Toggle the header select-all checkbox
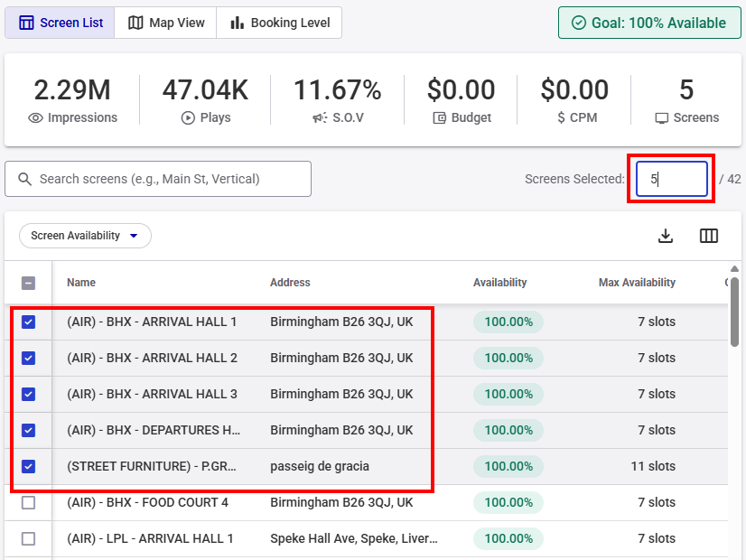Screen dimensions: 746x560 coord(28,283)
